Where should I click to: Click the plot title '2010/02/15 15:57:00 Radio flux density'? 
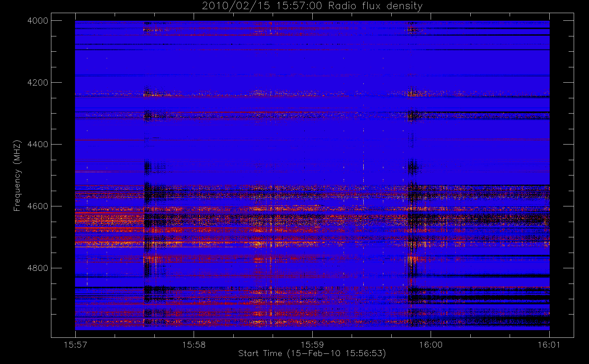312,6
